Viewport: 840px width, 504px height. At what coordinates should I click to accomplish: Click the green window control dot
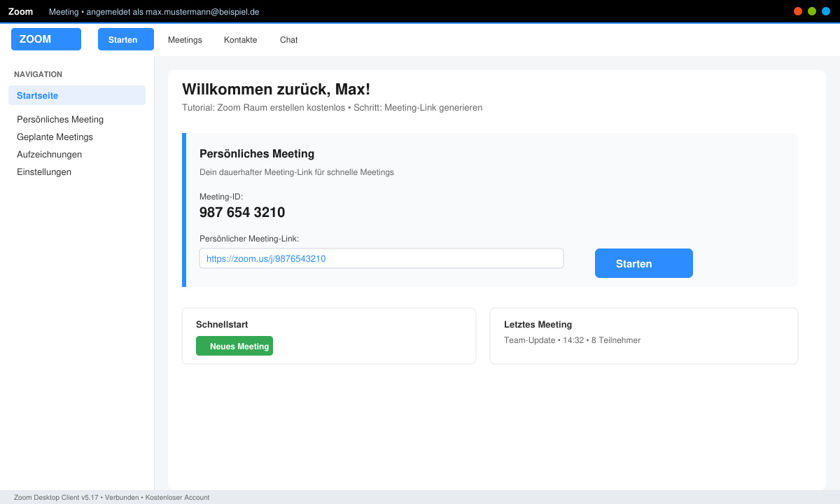click(812, 11)
